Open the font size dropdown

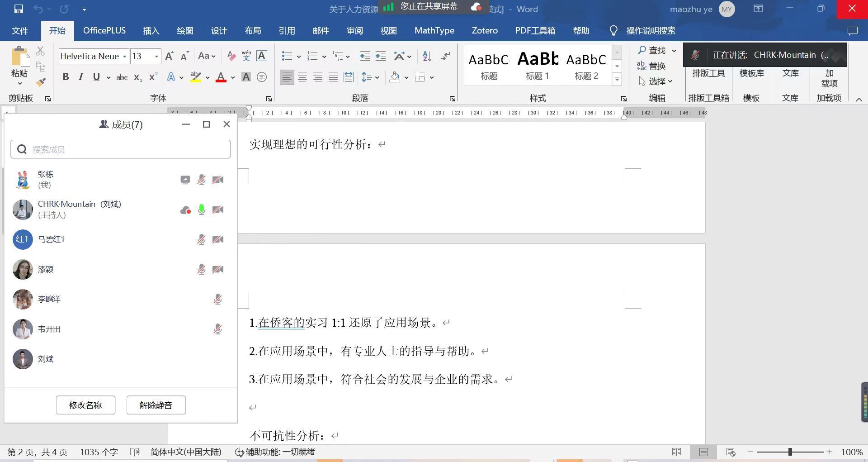(x=156, y=57)
